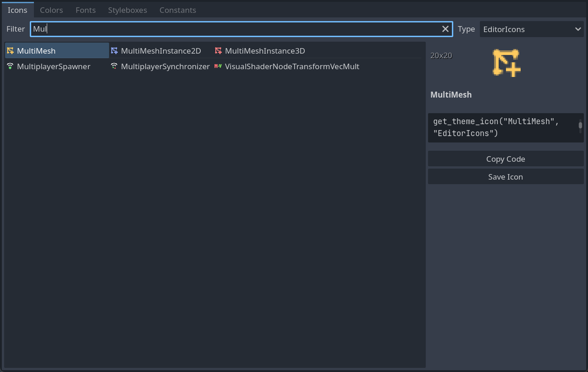Screen dimensions: 588x372
Task: Switch to the Colors tab
Action: click(51, 10)
